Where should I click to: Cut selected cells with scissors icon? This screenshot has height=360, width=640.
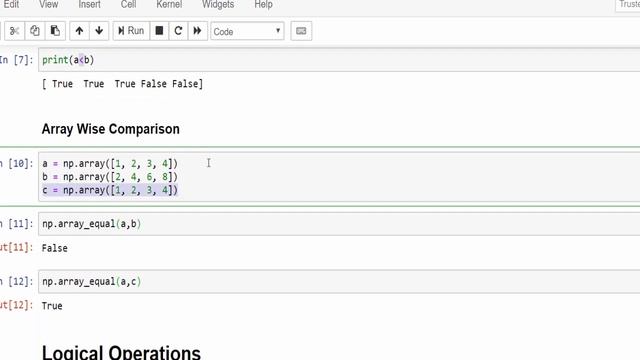pyautogui.click(x=14, y=31)
